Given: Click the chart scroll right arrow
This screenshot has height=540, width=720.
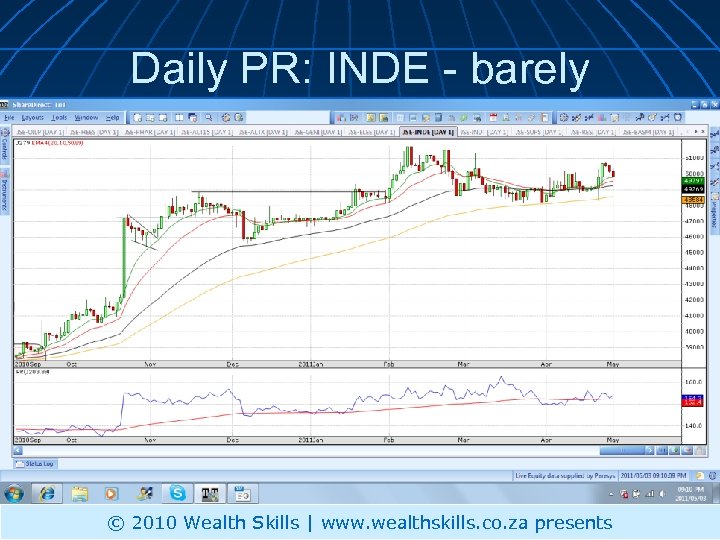Looking at the screenshot, I should point(650,450).
